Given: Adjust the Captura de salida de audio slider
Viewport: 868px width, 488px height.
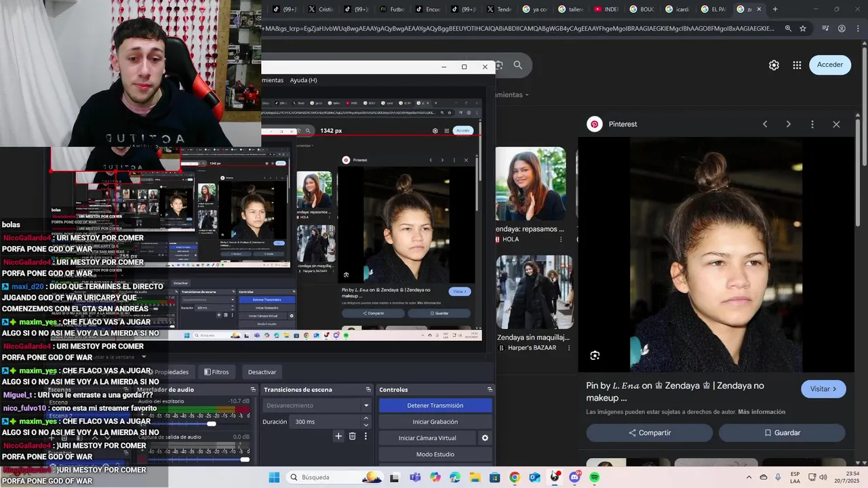Looking at the screenshot, I should 245,460.
